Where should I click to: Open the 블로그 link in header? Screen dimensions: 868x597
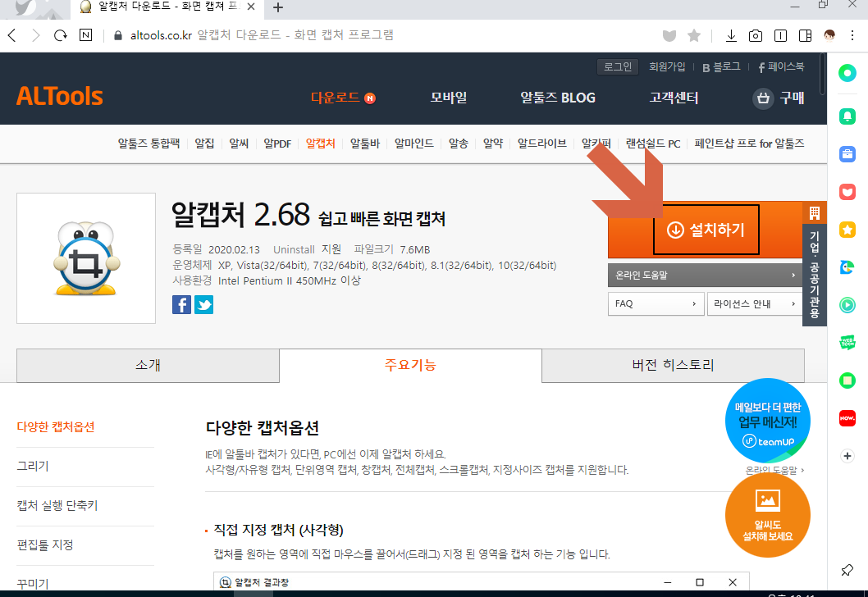point(721,67)
